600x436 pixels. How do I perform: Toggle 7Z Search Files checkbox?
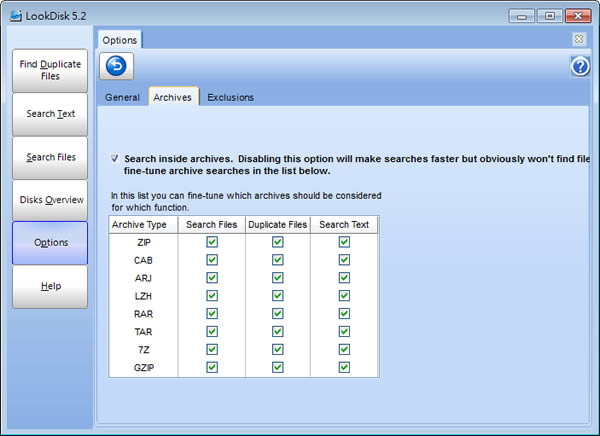coord(212,349)
